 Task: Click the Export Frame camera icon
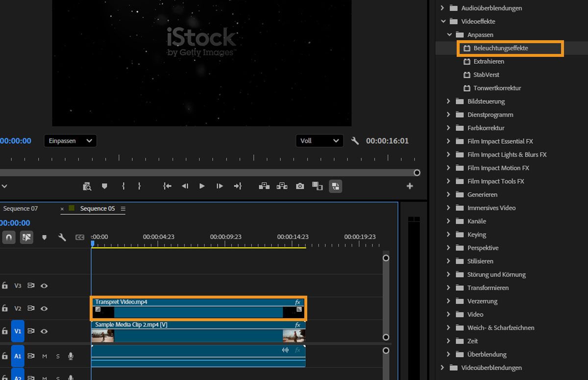300,186
